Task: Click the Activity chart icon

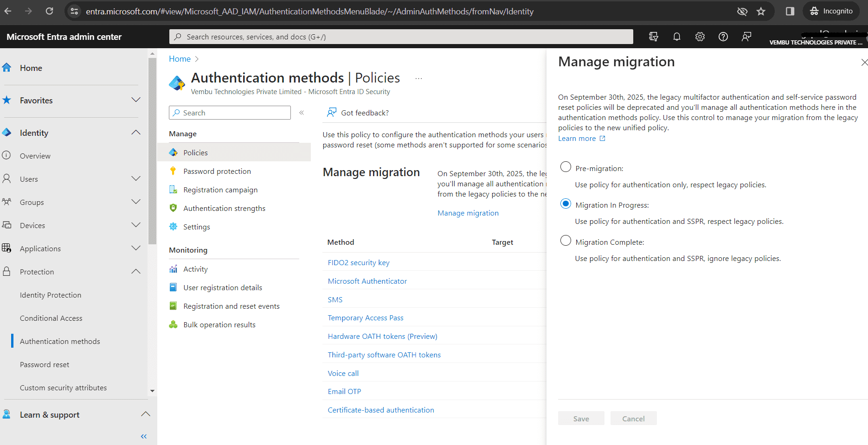Action: point(173,269)
